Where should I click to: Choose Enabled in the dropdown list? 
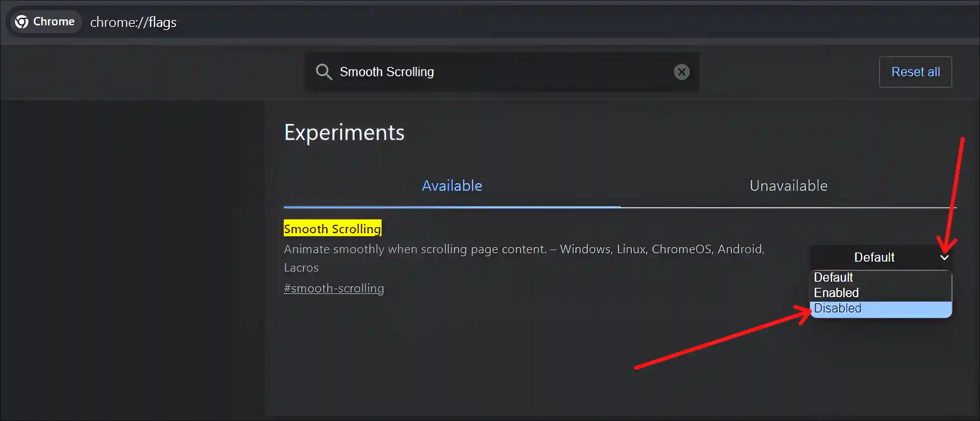(x=881, y=293)
